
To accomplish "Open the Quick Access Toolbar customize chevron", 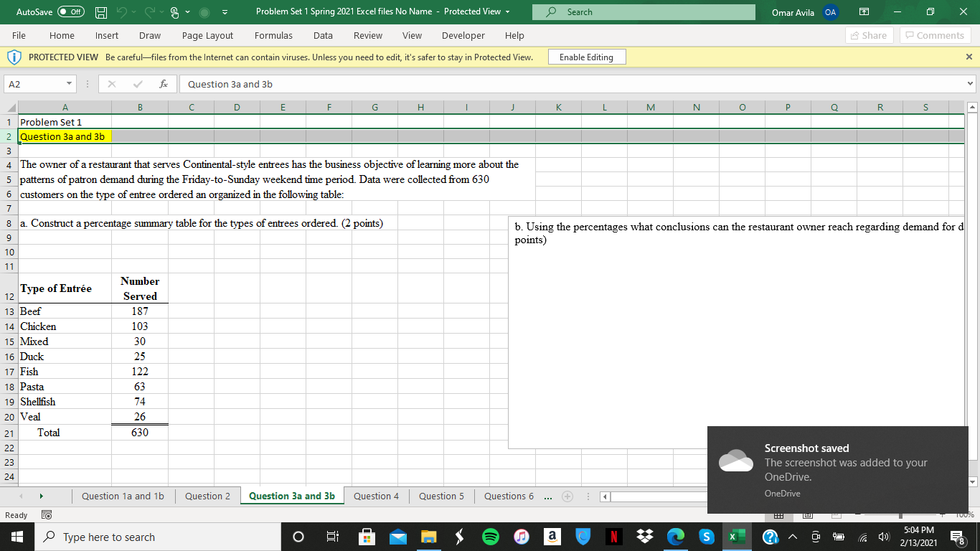I will click(x=225, y=12).
